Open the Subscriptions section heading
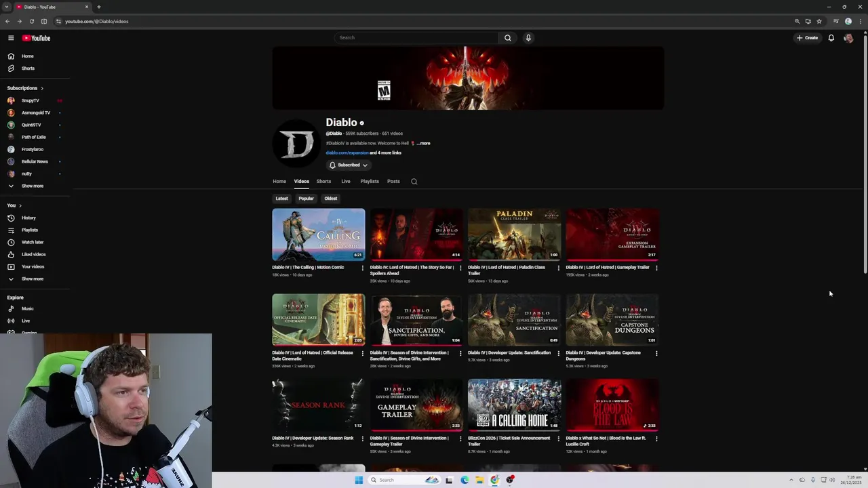Viewport: 868px width, 488px height. pyautogui.click(x=25, y=88)
